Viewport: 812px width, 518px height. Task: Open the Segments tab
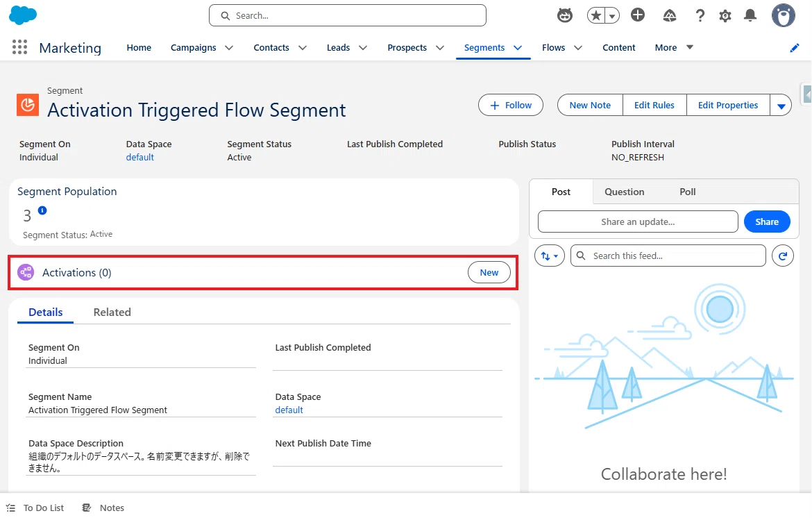pos(484,47)
